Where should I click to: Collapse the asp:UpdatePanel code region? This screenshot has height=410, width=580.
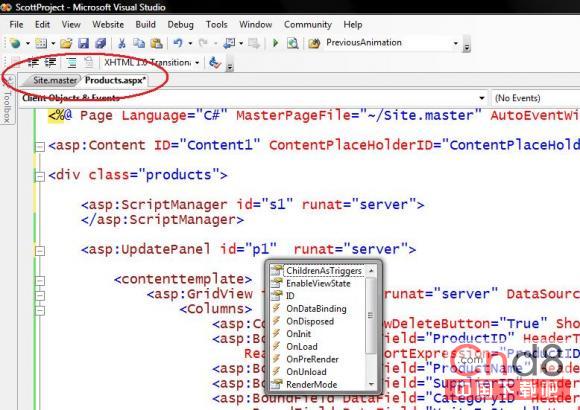(x=40, y=251)
